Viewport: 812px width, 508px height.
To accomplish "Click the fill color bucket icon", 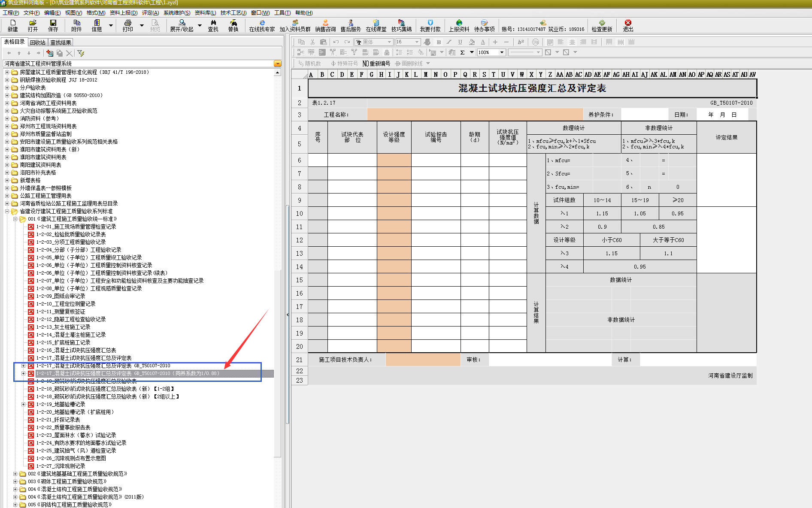I will (x=472, y=42).
